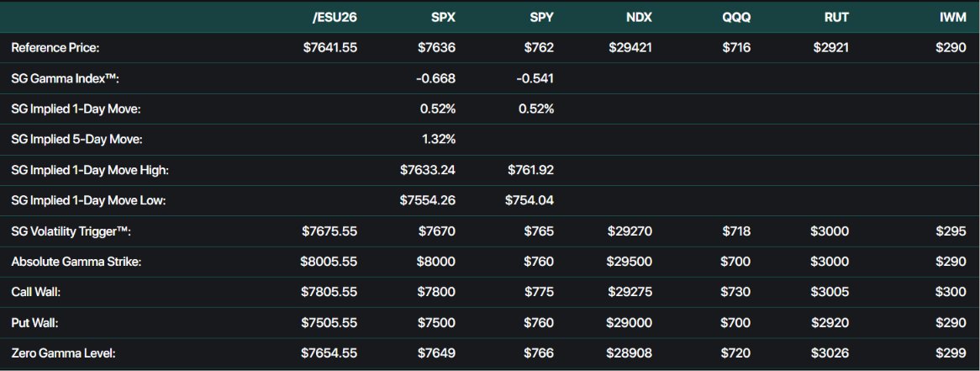Click the NDX column header
Screen dimensions: 980x371
pyautogui.click(x=639, y=18)
